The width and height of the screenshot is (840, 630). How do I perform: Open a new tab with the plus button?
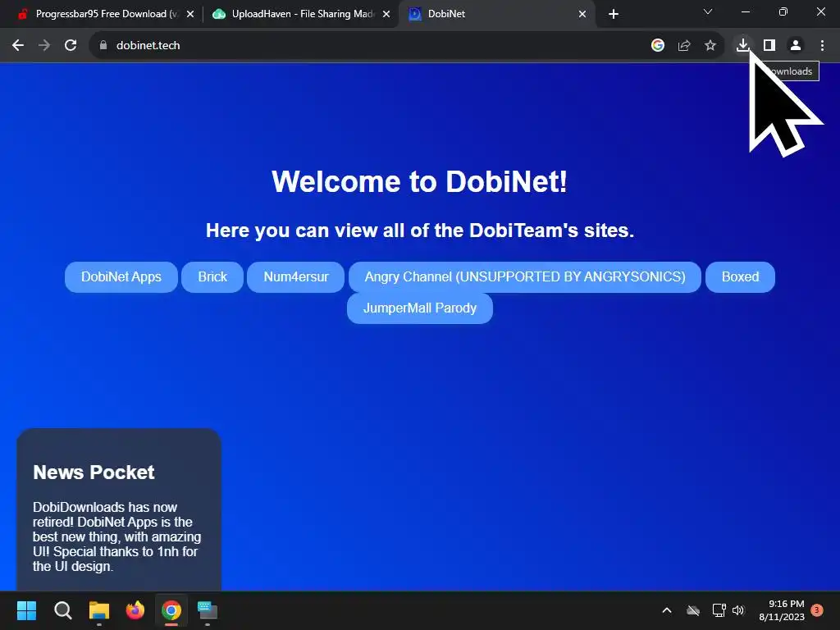(614, 15)
